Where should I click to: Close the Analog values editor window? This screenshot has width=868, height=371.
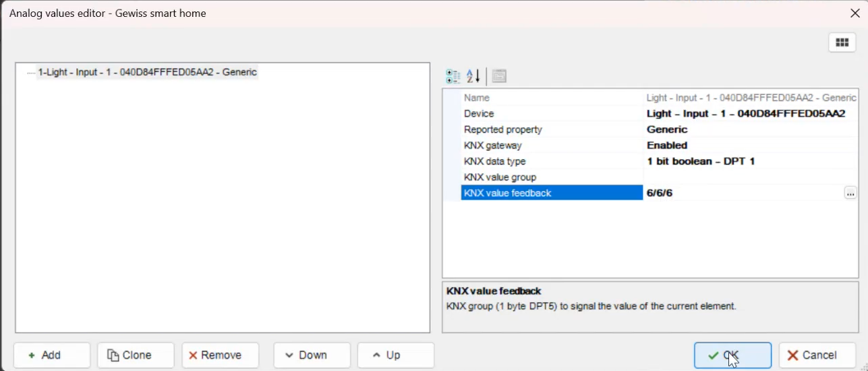click(855, 13)
